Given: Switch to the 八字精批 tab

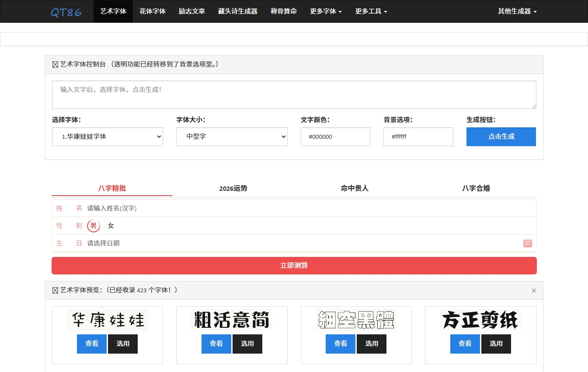Looking at the screenshot, I should (112, 188).
